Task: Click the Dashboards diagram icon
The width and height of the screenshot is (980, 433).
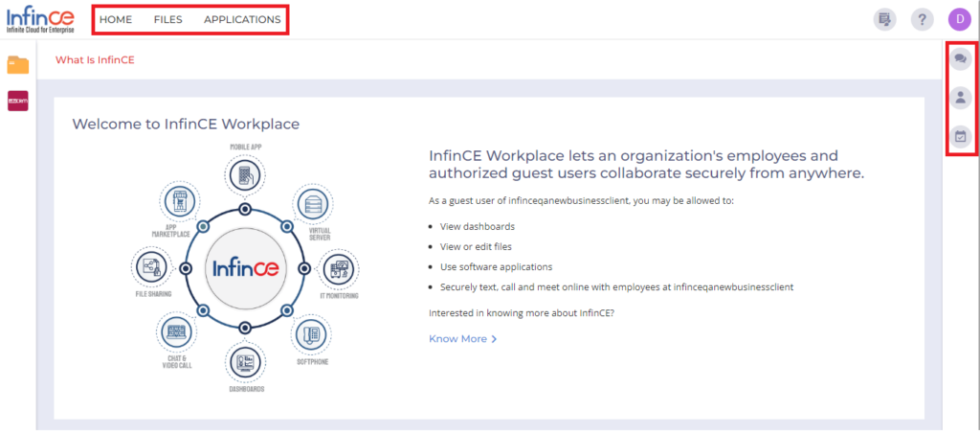Action: click(245, 361)
